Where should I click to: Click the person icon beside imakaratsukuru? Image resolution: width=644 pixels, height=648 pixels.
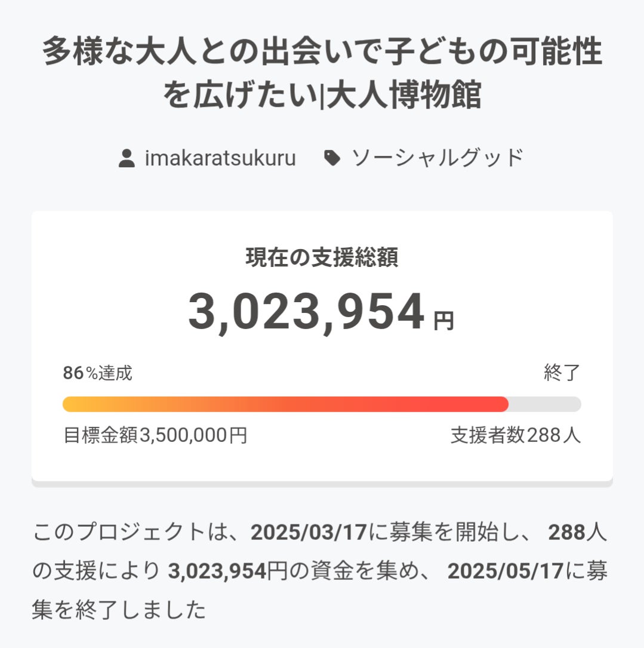(126, 159)
